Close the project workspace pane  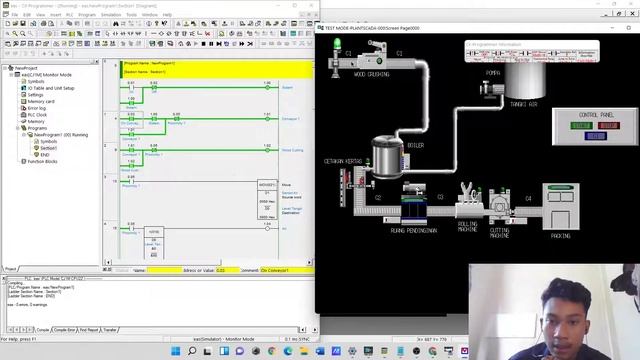click(x=97, y=62)
